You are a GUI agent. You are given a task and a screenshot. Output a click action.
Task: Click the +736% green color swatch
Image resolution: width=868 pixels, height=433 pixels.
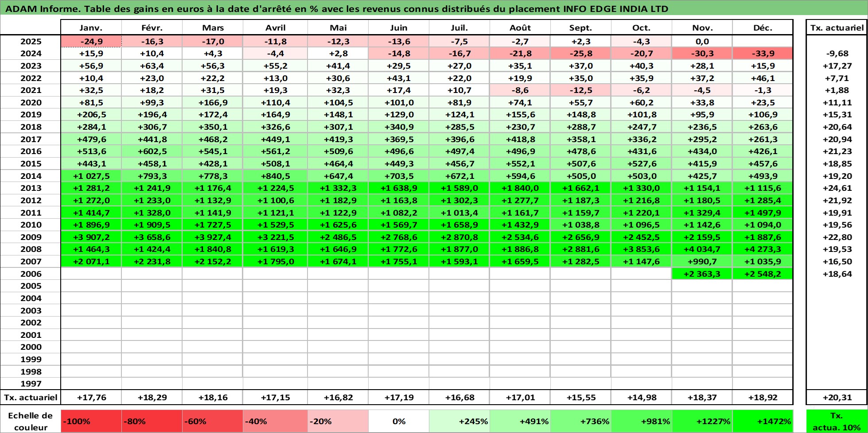tap(581, 421)
